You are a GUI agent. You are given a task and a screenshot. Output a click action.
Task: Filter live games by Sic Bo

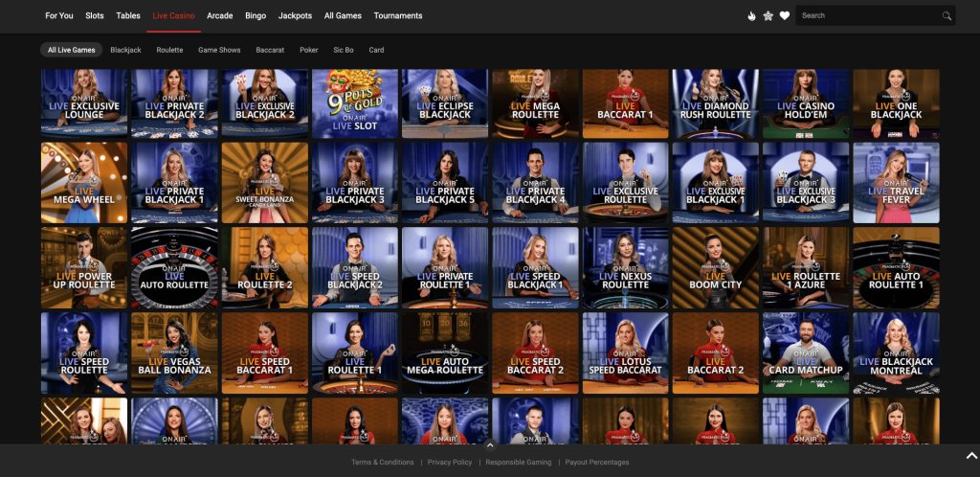343,50
